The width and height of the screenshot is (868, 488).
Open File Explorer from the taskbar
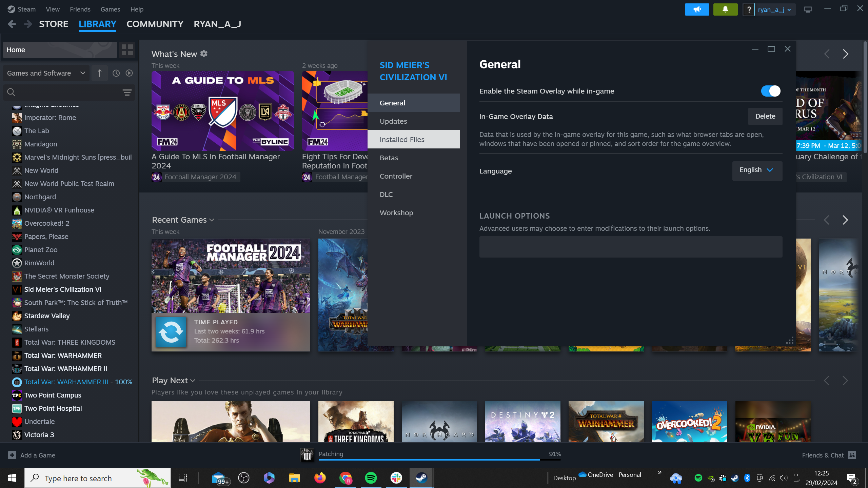294,478
